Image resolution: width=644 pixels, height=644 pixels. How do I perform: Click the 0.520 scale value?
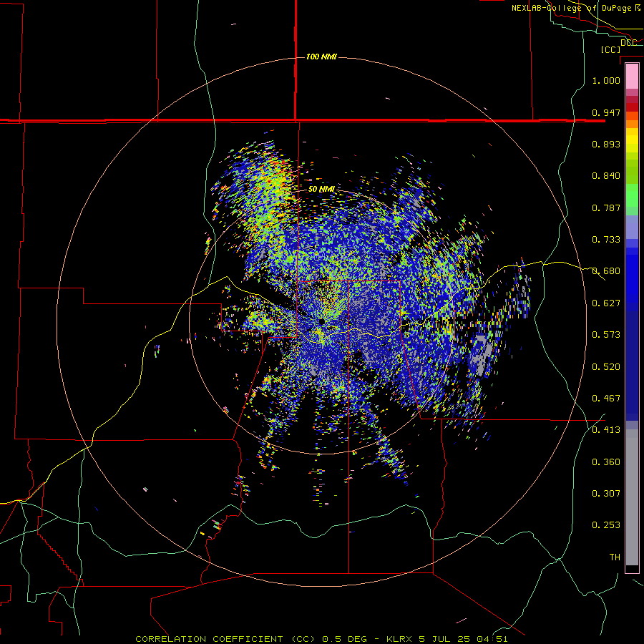point(606,367)
